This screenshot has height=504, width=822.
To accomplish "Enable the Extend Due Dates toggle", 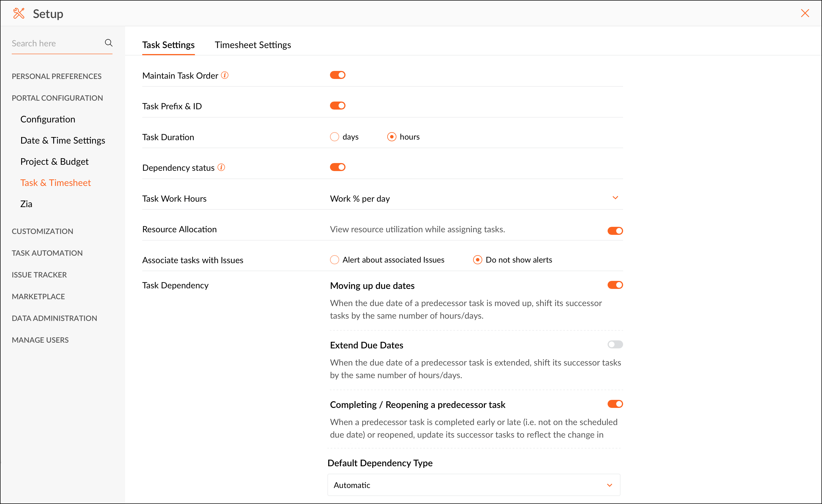I will click(x=615, y=344).
